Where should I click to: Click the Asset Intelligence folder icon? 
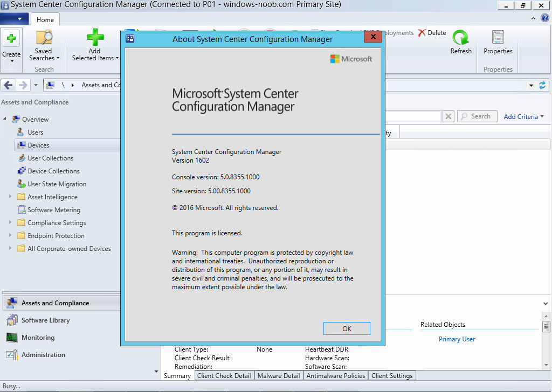coord(21,197)
